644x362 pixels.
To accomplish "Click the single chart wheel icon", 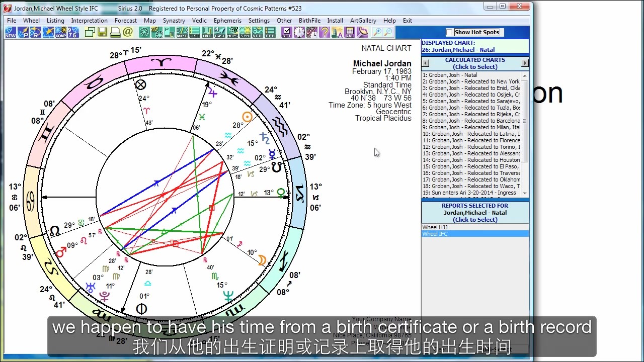I will (x=144, y=32).
